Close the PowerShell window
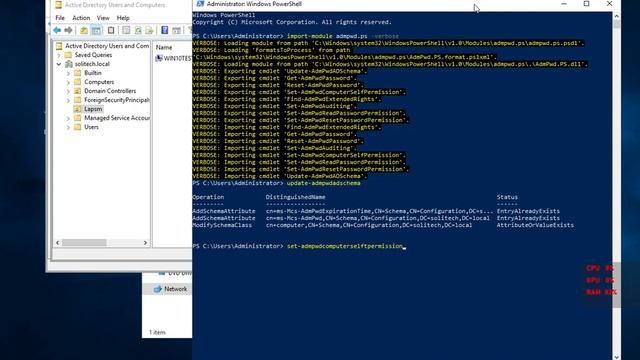The width and height of the screenshot is (640, 360). tap(609, 4)
